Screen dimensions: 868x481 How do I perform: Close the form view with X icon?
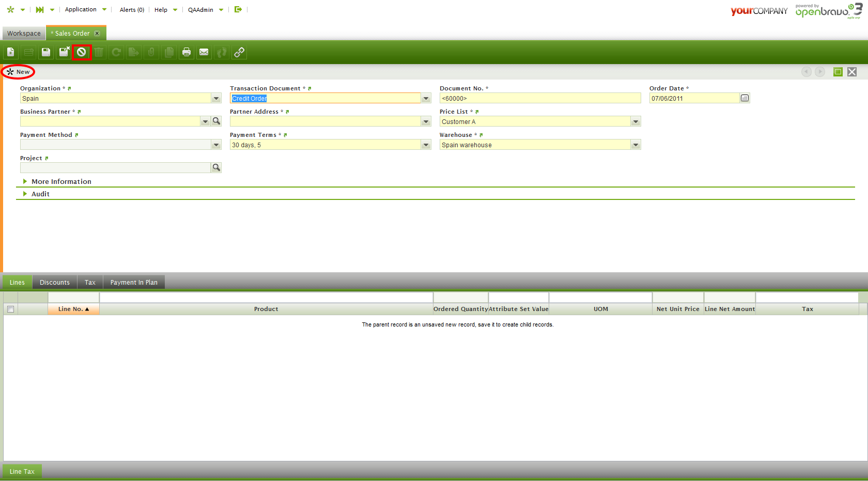click(x=852, y=72)
